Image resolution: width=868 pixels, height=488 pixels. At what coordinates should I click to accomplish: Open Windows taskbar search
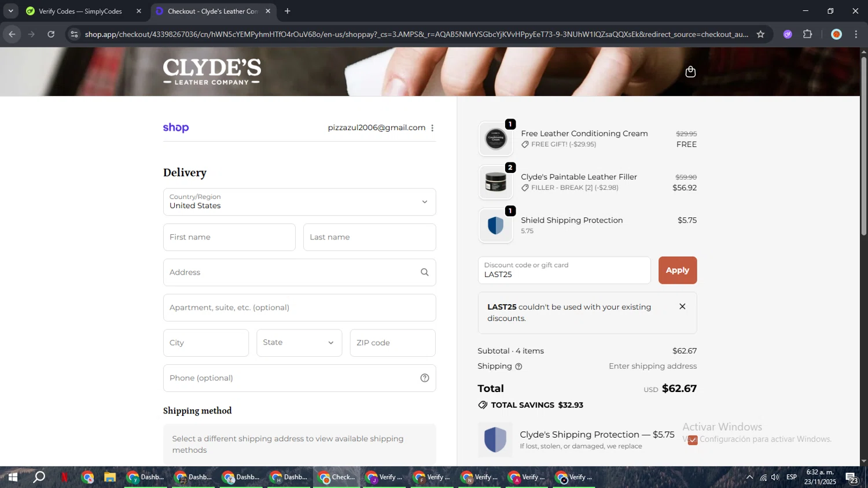(x=39, y=477)
